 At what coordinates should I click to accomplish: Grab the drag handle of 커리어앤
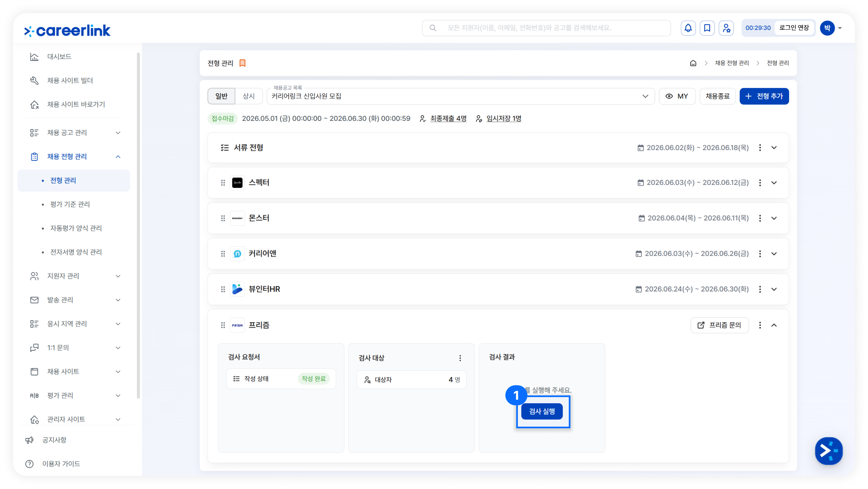(x=223, y=254)
